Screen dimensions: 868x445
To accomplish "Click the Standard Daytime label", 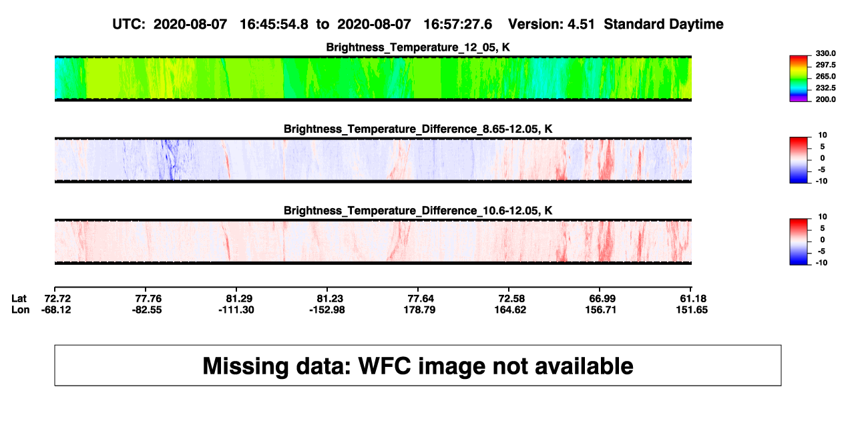I will point(664,24).
